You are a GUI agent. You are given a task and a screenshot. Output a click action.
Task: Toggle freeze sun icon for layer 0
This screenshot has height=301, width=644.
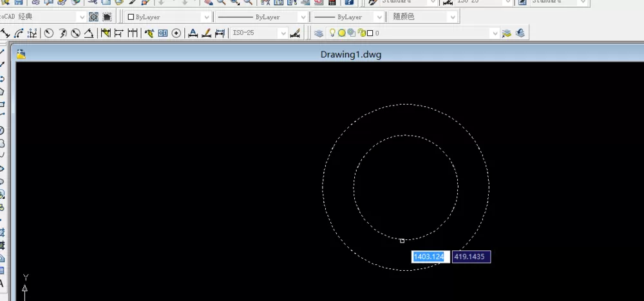[342, 33]
